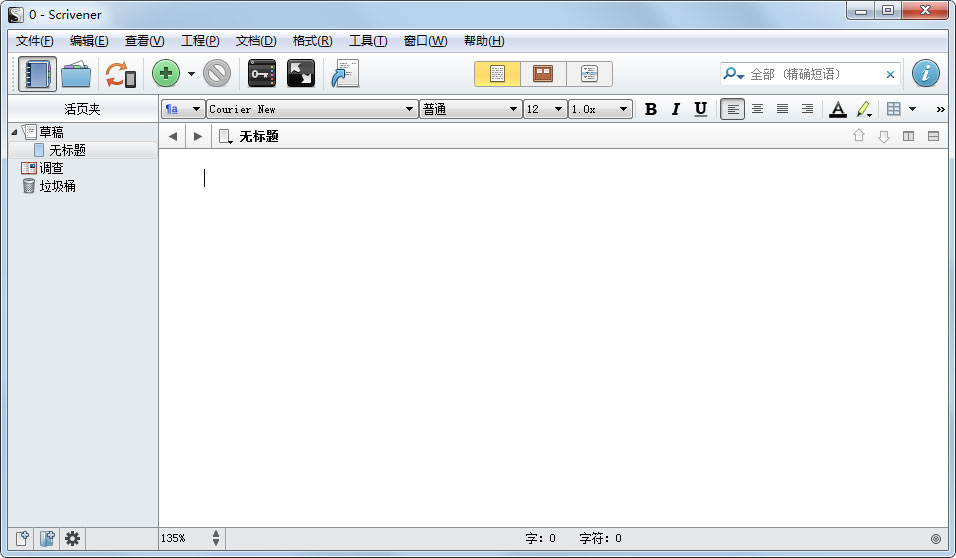Click the mobile sync icon
The height and width of the screenshot is (558, 956).
point(121,74)
